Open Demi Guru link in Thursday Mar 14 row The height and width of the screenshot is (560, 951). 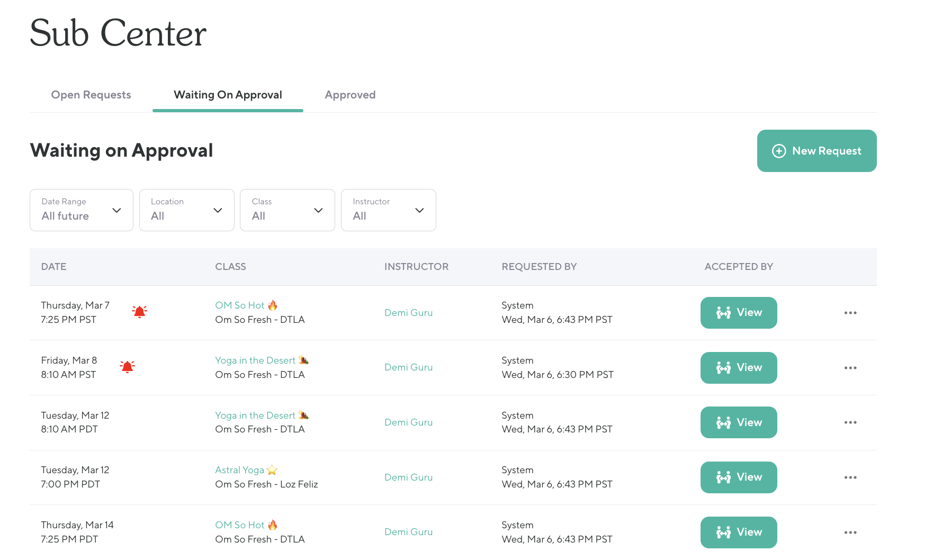408,532
